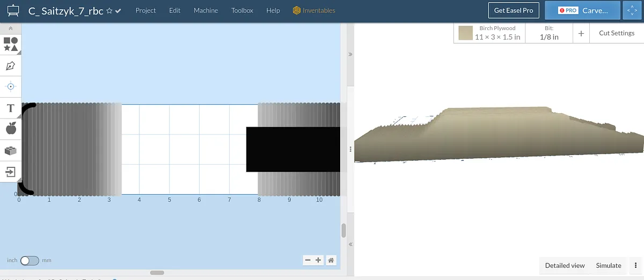Open the Toolbox menu

242,11
